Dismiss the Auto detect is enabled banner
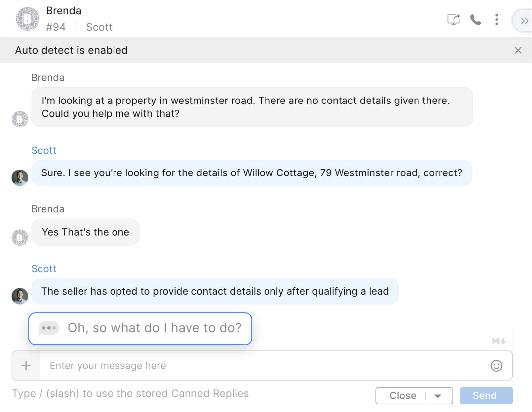This screenshot has width=532, height=412. (518, 50)
